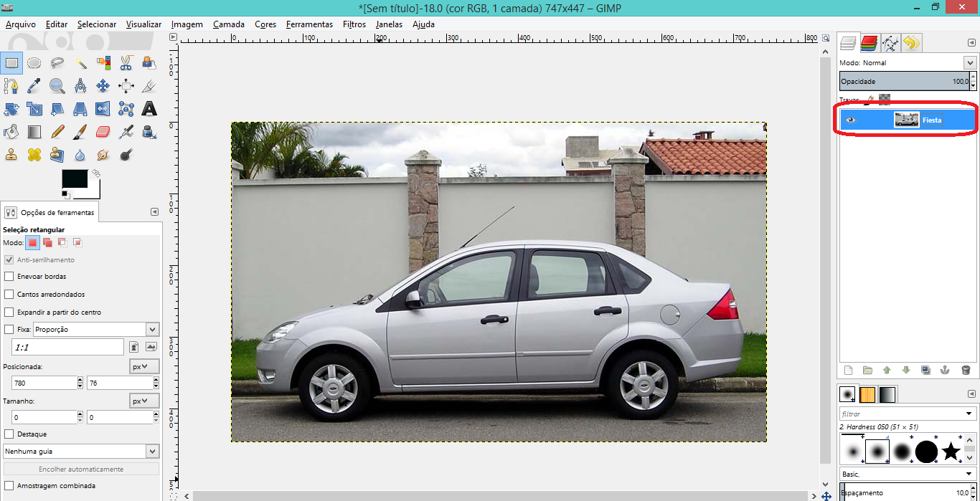Choose the Bucket Fill tool
The width and height of the screenshot is (980, 501).
click(11, 132)
